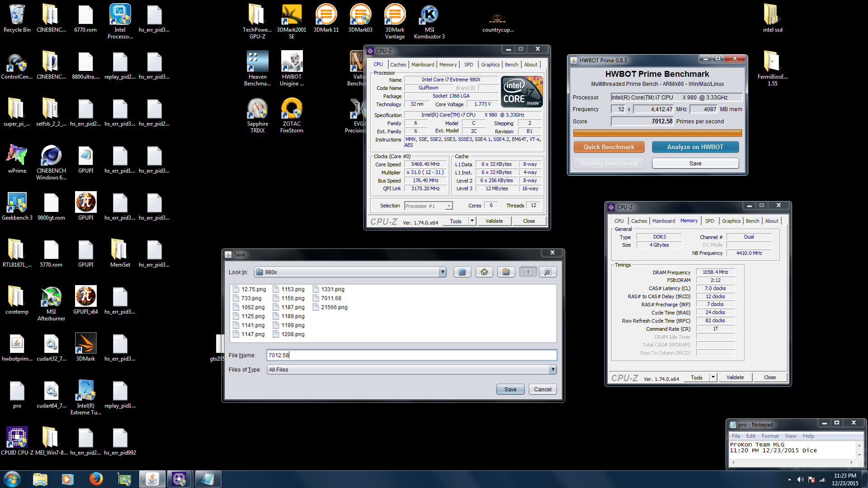Open About tab in CPU-Z Memory window

coord(772,221)
